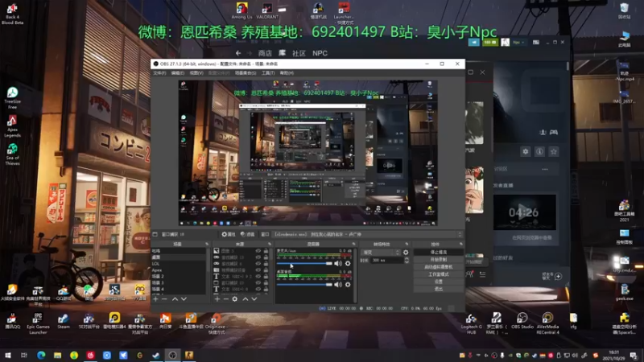Open the 文件(F) menu in OBS
644x362 pixels.
click(159, 73)
